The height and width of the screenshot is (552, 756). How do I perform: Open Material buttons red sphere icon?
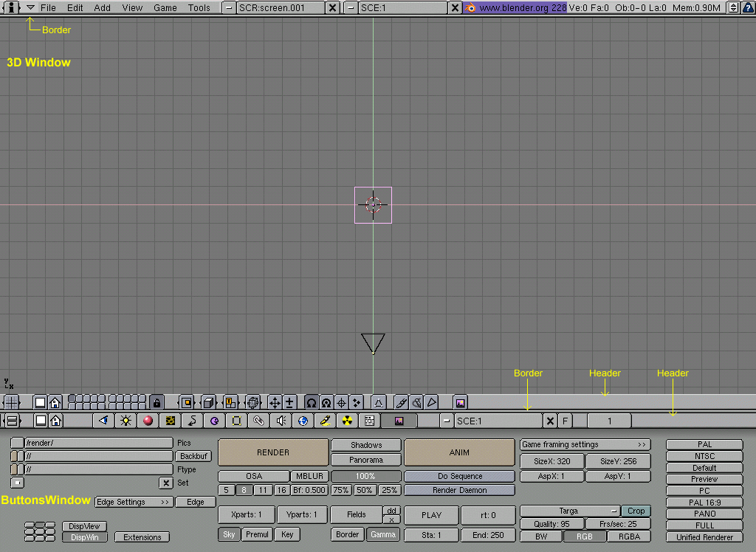(x=148, y=421)
